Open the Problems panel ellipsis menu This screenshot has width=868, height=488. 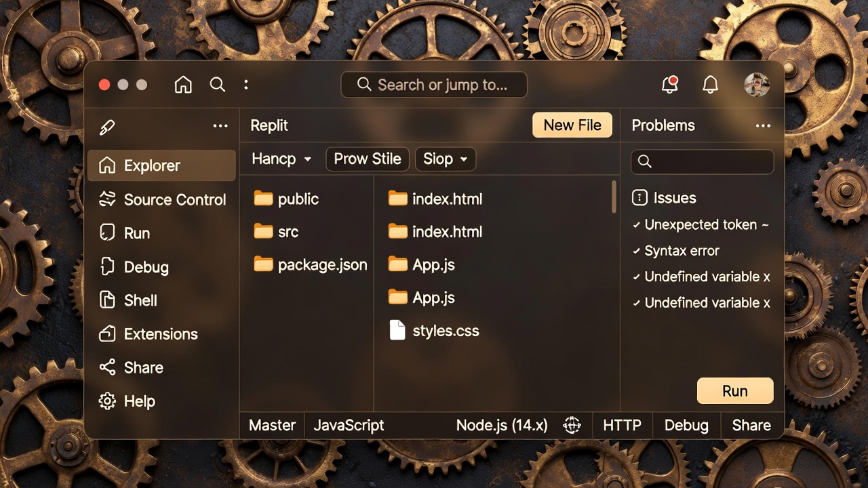763,125
